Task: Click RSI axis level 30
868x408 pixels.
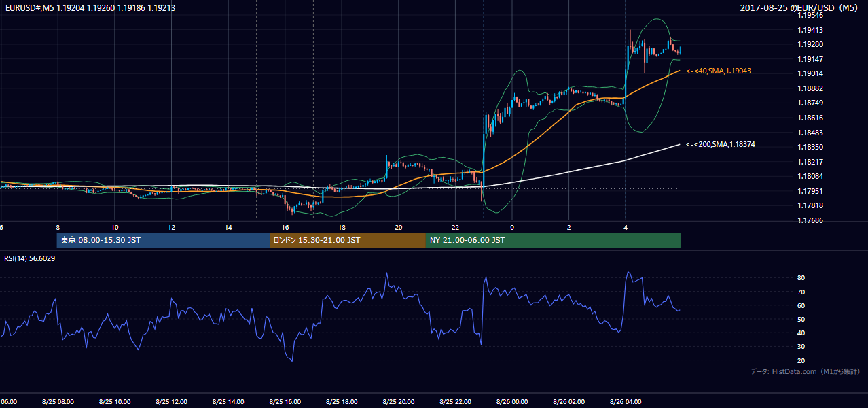Action: coord(801,347)
